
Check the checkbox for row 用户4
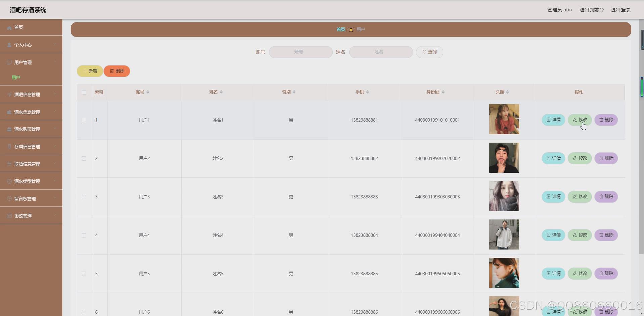tap(84, 235)
